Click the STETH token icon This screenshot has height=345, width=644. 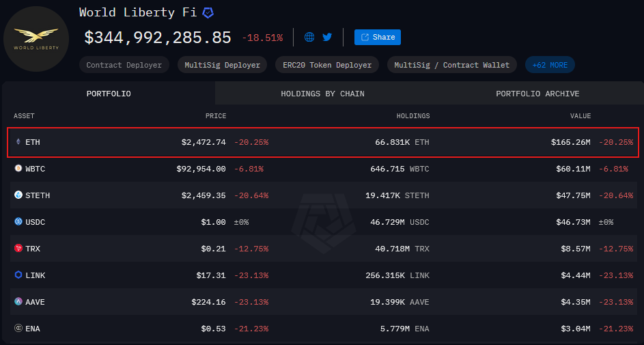pos(18,195)
